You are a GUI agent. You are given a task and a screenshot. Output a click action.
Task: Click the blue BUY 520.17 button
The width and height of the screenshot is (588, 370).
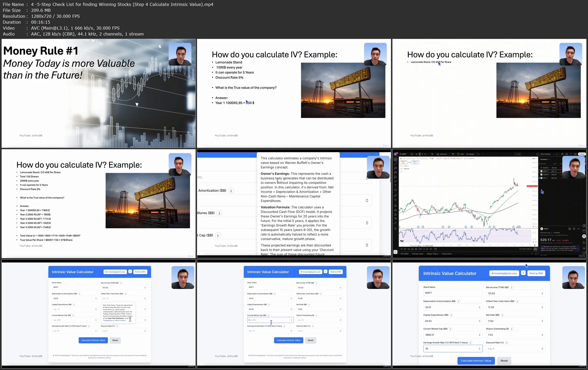pyautogui.click(x=415, y=162)
